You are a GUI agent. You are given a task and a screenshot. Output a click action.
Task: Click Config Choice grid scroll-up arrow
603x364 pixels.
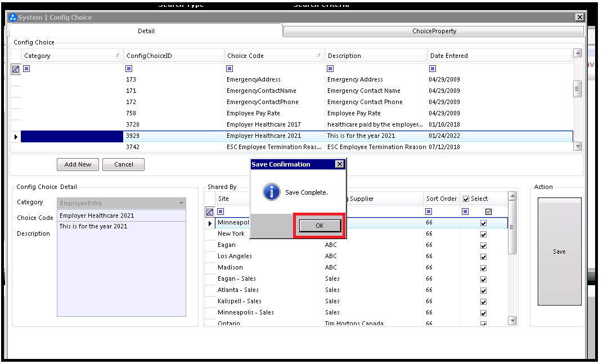pos(577,53)
